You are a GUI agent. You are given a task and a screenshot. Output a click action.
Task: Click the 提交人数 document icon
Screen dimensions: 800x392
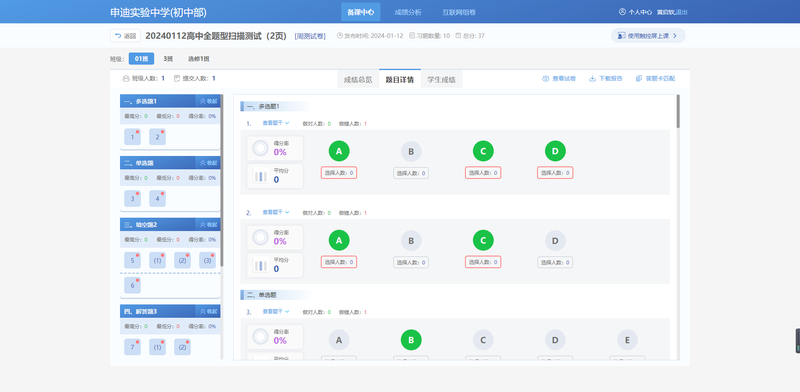[177, 79]
